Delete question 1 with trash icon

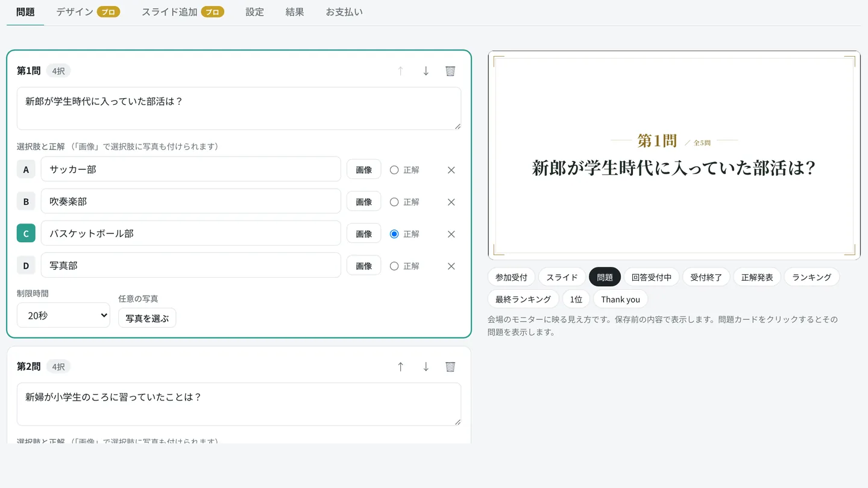[x=450, y=71]
